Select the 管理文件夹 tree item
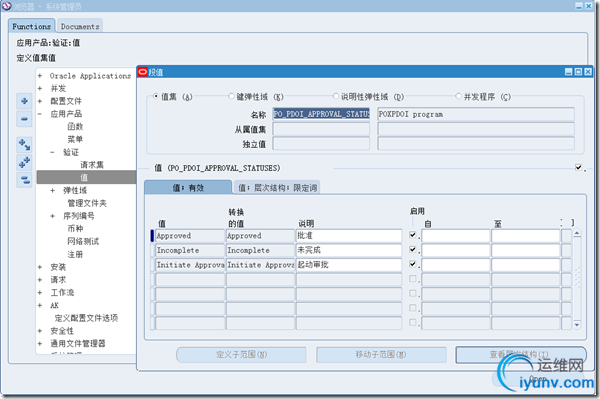The image size is (600, 399). point(87,203)
